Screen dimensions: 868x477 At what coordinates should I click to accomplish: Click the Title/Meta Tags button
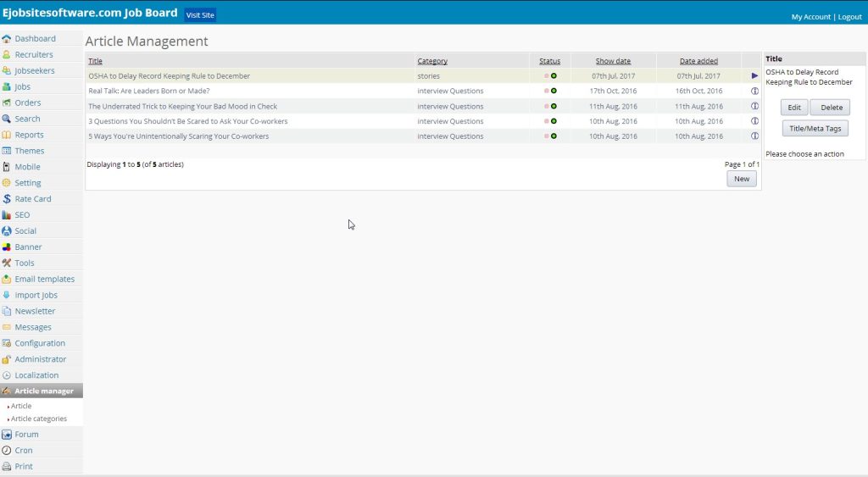point(815,128)
